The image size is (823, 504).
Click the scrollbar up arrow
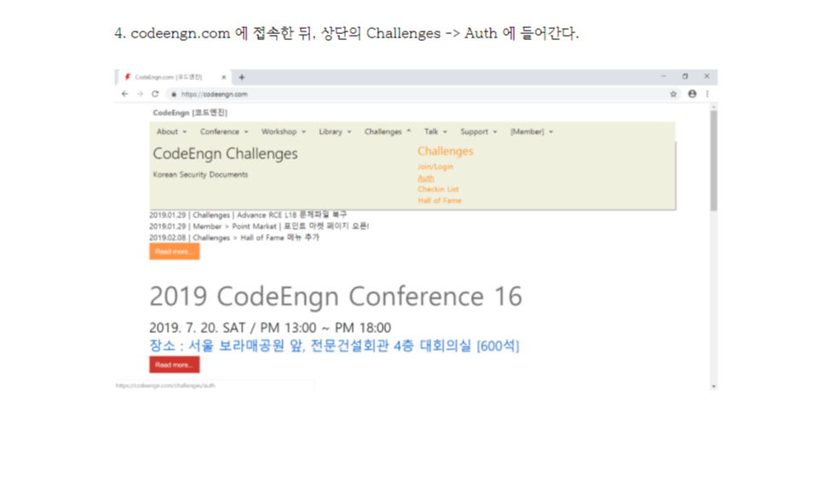click(x=713, y=106)
